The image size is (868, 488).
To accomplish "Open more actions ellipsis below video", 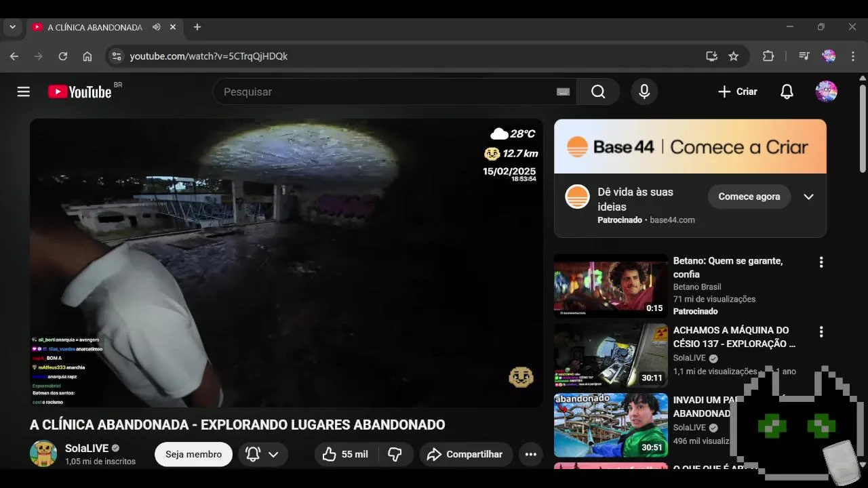I will click(531, 454).
